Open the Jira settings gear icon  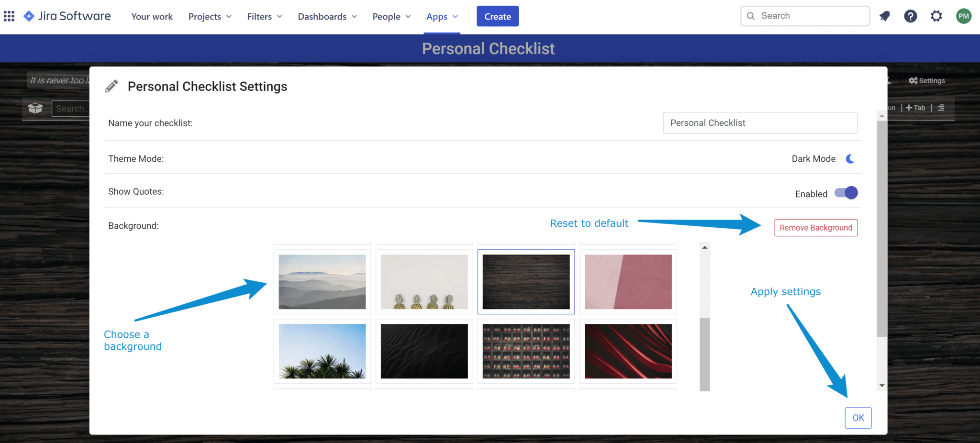pyautogui.click(x=936, y=16)
